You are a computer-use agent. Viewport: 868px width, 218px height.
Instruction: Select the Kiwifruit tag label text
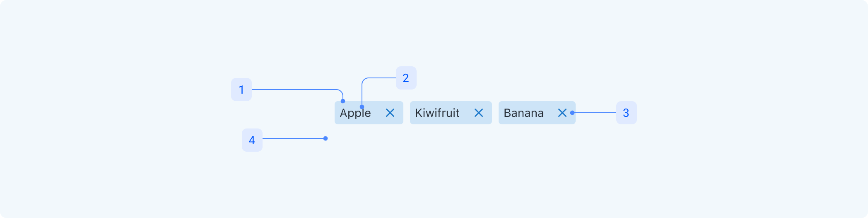pyautogui.click(x=437, y=113)
